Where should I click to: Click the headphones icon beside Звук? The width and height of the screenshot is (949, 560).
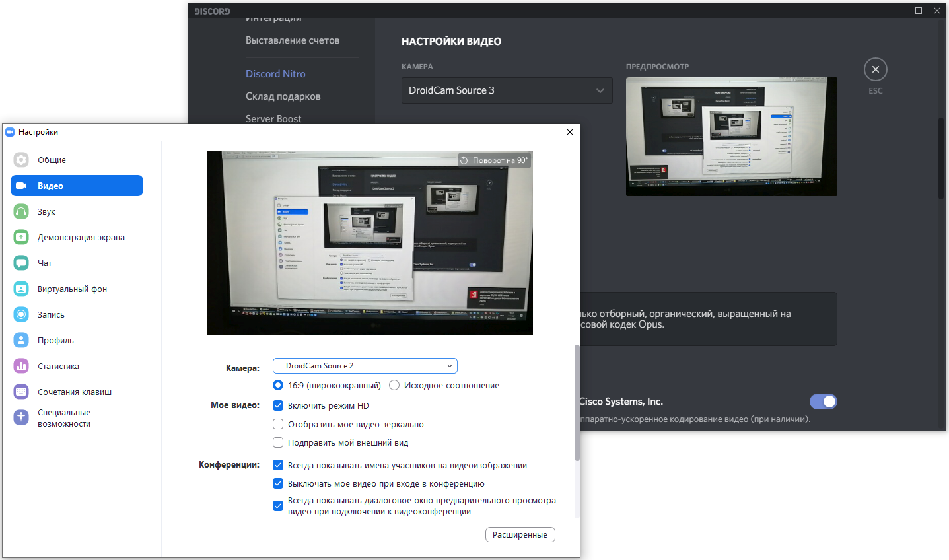21,211
